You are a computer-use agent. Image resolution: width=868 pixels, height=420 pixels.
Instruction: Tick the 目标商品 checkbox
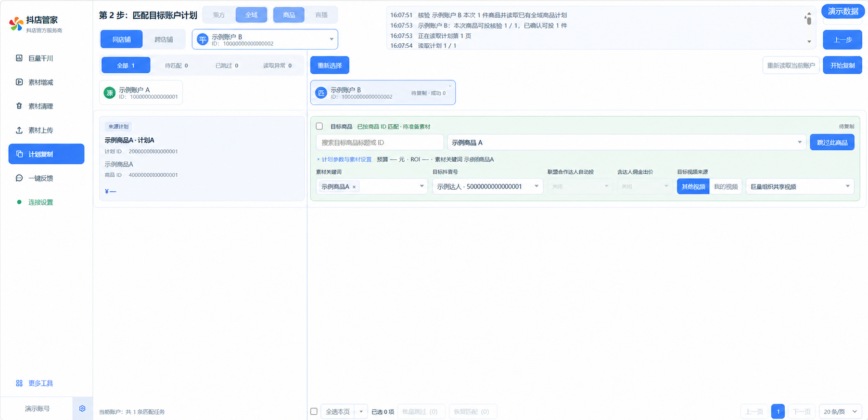tap(319, 126)
